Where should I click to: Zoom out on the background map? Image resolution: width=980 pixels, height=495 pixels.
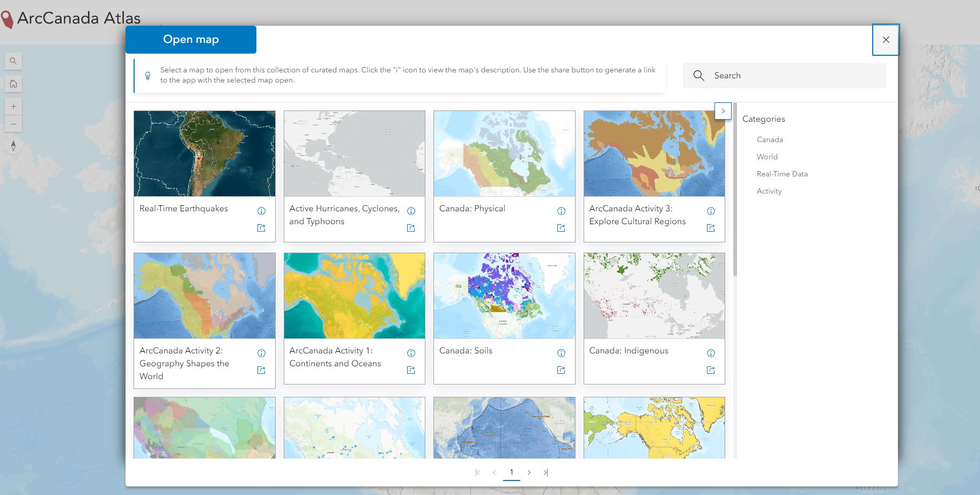pos(13,124)
